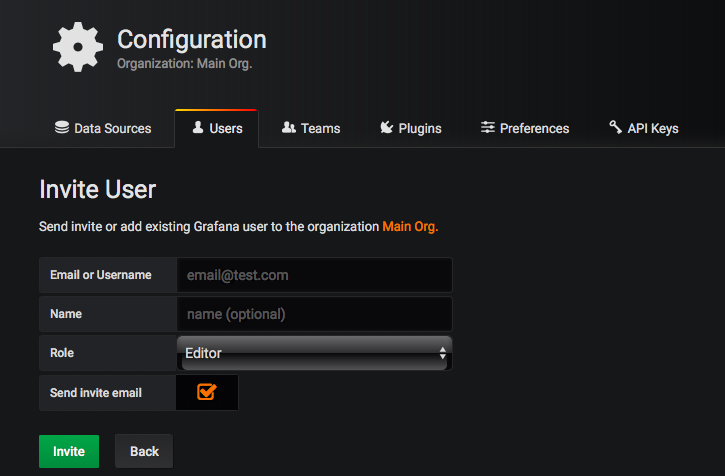
Task: Click the Preferences sliders icon
Action: [487, 127]
